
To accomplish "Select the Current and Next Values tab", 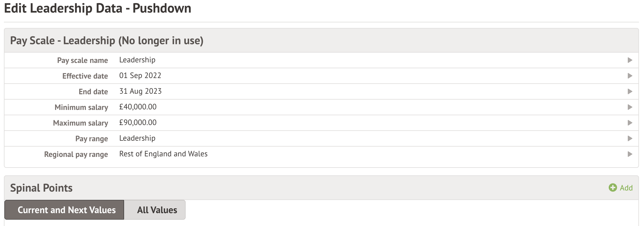I will (67, 210).
